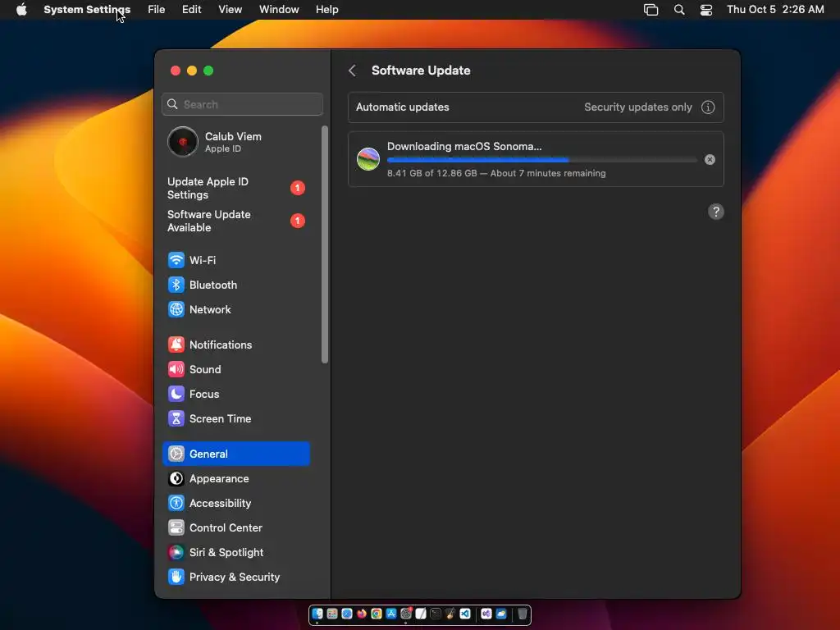Select Network in the sidebar
The width and height of the screenshot is (840, 630).
(235, 309)
